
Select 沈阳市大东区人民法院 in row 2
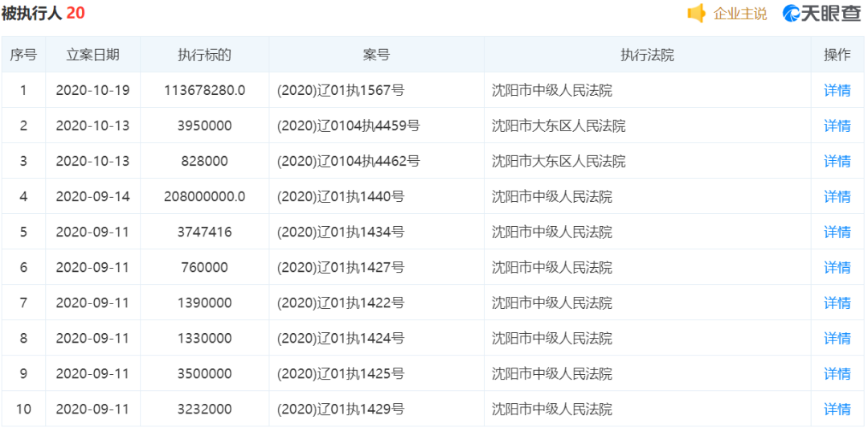pyautogui.click(x=559, y=126)
